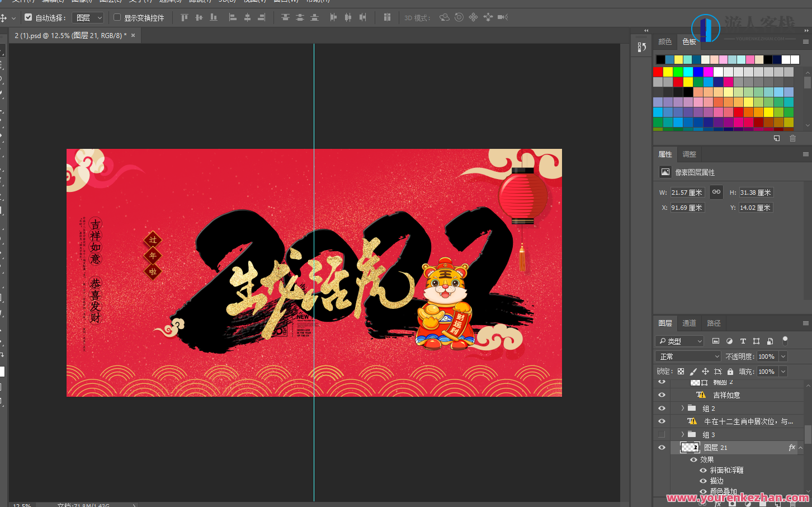Switch to the 调整 tab
The image size is (812, 507).
[x=689, y=154]
